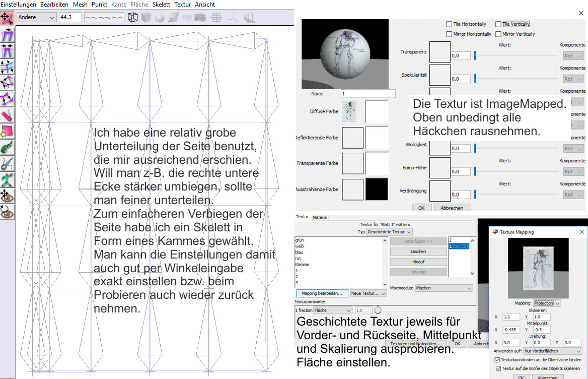The height and width of the screenshot is (379, 588).
Task: Open the Ansicht menu
Action: click(205, 5)
